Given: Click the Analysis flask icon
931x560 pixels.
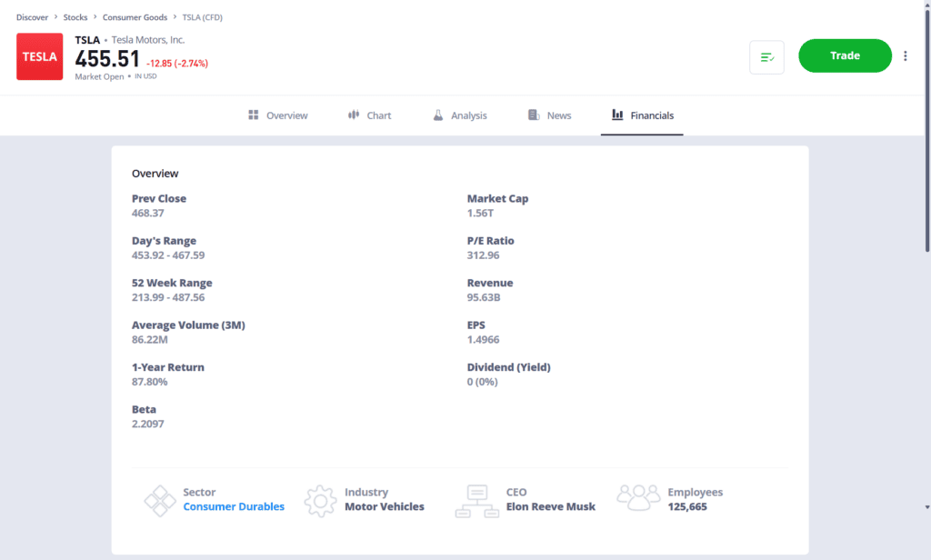Looking at the screenshot, I should click(437, 115).
